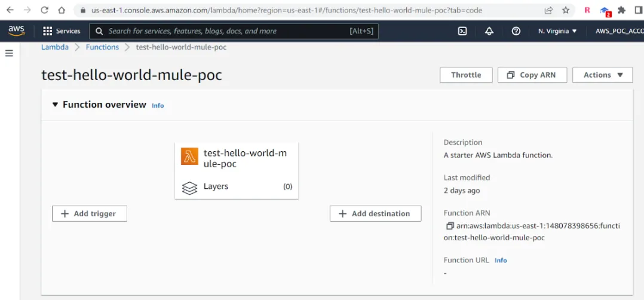Click Add trigger button
Viewport: 644px width, 300px height.
click(x=90, y=214)
